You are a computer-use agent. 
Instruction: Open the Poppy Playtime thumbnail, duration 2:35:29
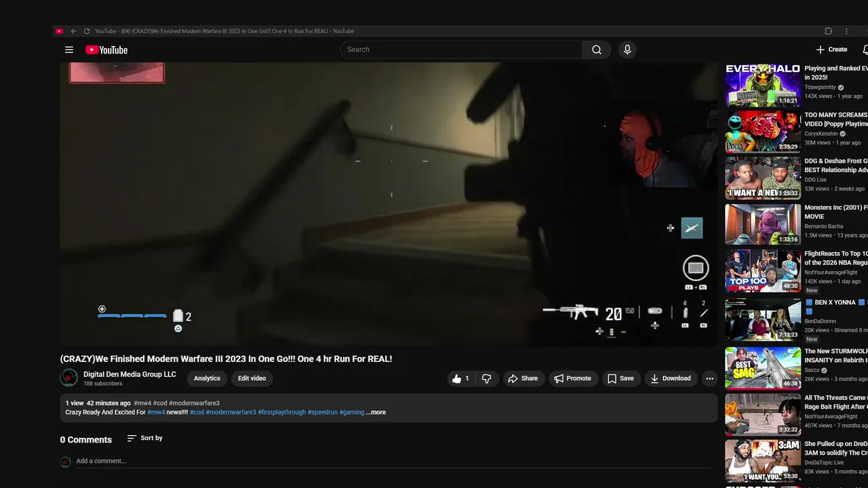coord(763,131)
